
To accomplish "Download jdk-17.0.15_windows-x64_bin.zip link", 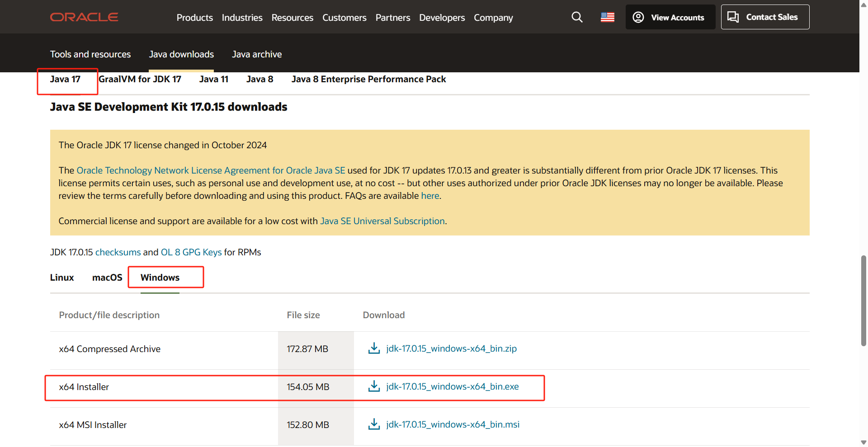I will point(451,348).
